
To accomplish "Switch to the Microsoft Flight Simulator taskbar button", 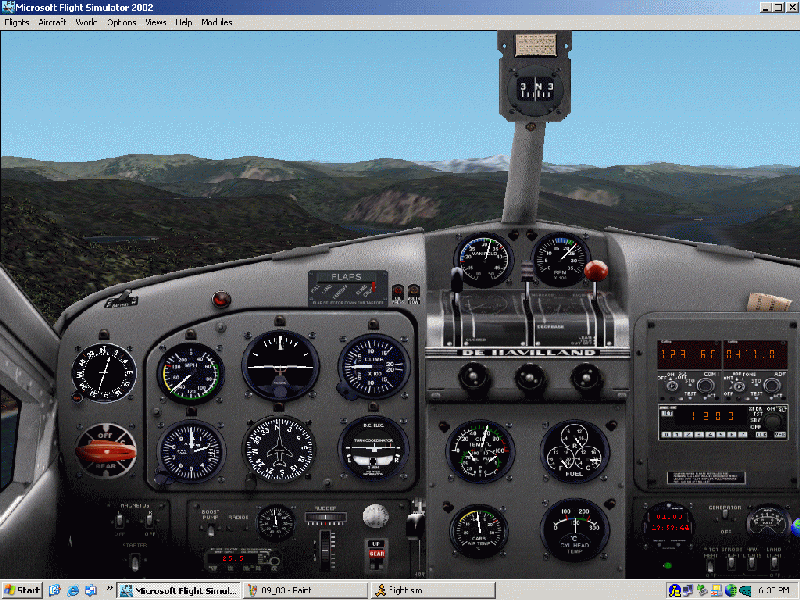I will pos(179,590).
